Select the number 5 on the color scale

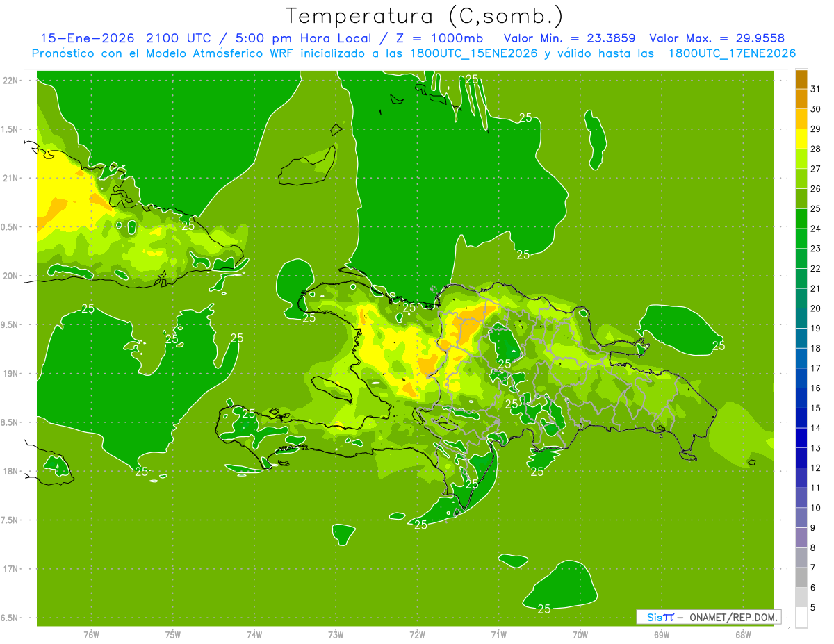[x=813, y=608]
